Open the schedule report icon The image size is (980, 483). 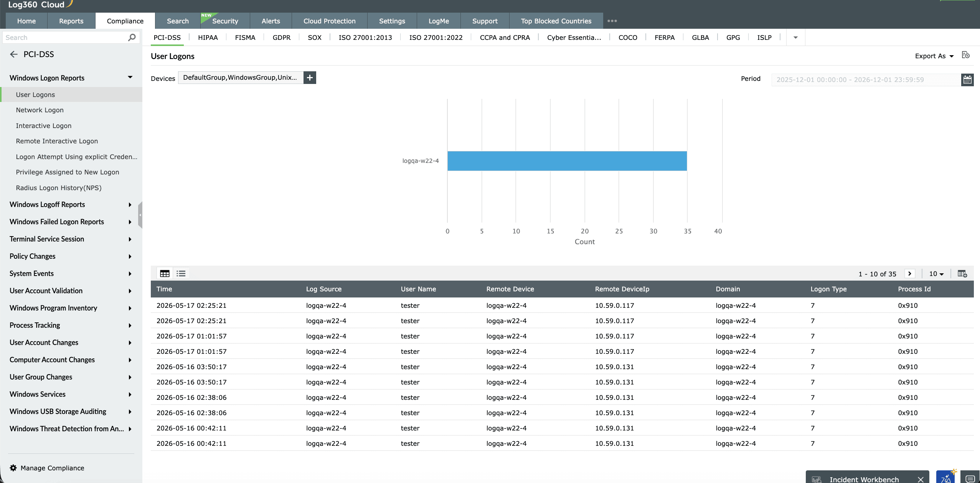(x=966, y=55)
